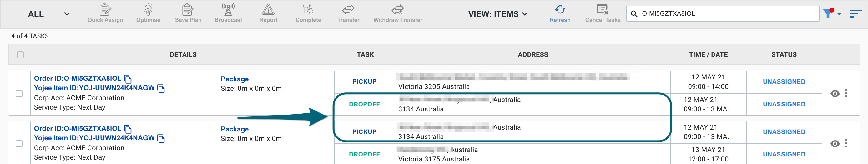This screenshot has width=868, height=164.
Task: Open the Broadcast antenna tool
Action: pyautogui.click(x=228, y=9)
